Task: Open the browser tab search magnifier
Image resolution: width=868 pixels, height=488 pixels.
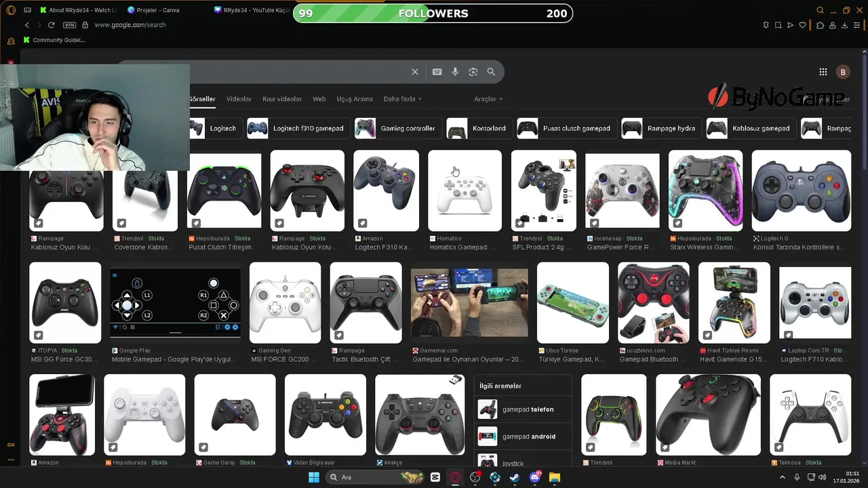Action: point(821,10)
